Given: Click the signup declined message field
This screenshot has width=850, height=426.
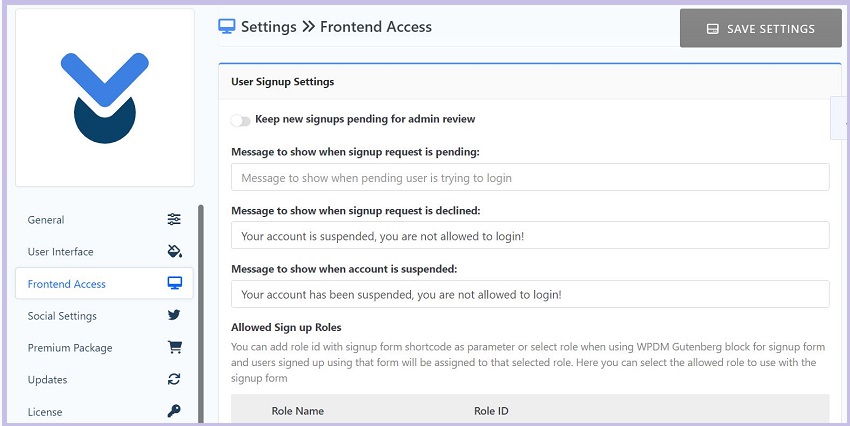Looking at the screenshot, I should click(x=530, y=236).
